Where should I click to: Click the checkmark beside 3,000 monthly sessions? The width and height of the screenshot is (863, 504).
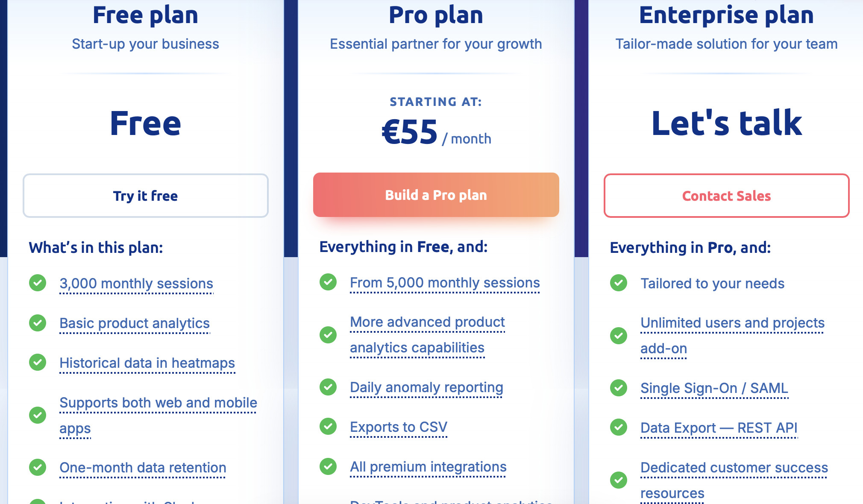(38, 283)
